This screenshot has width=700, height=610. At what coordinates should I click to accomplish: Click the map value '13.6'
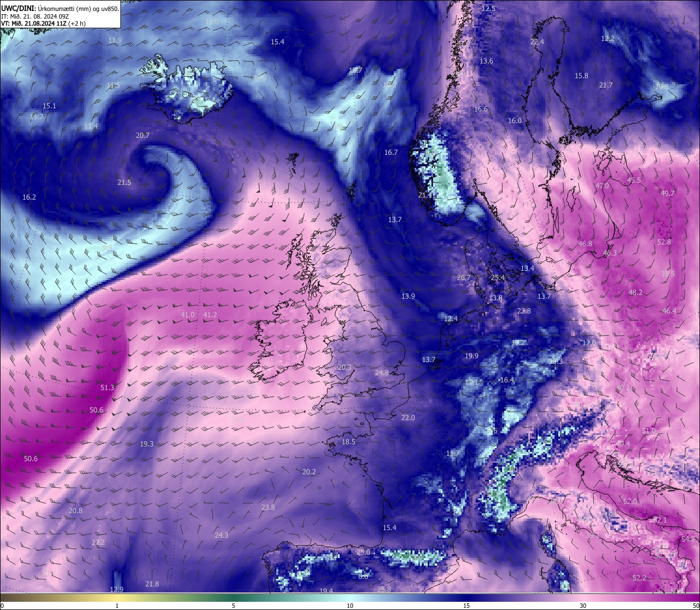click(x=486, y=61)
